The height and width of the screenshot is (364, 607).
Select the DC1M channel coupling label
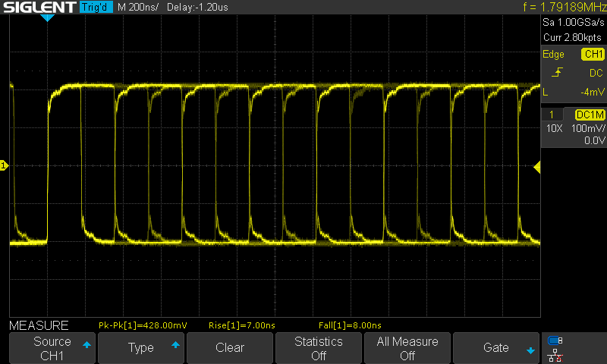pos(590,114)
